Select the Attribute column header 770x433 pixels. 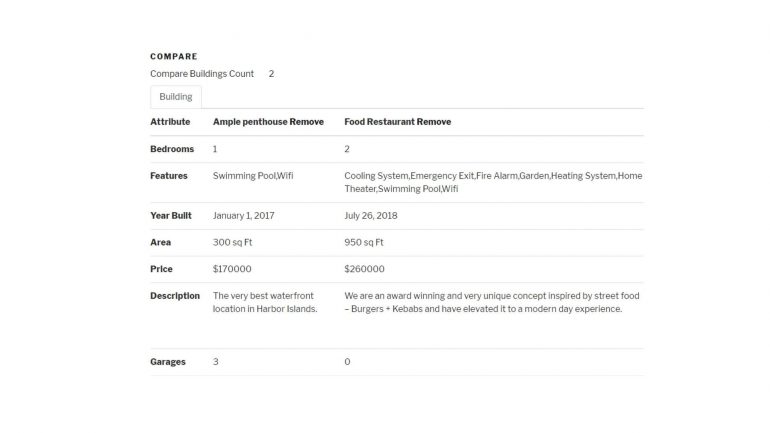click(170, 122)
